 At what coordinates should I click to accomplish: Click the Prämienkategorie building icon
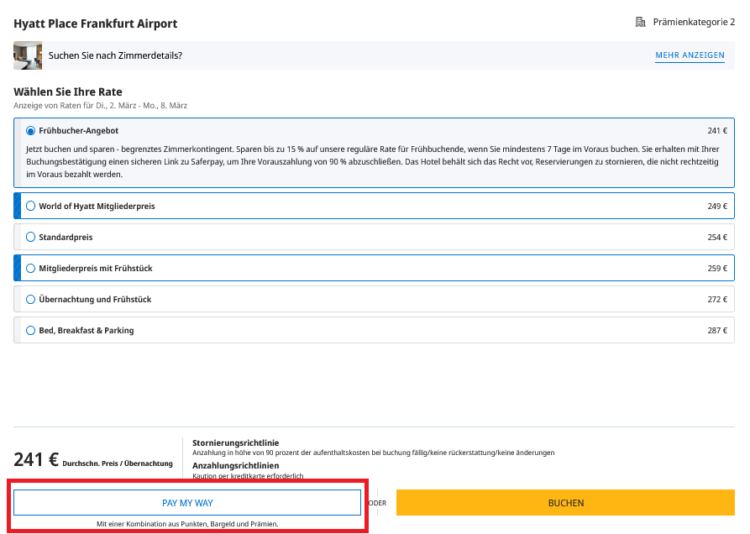(640, 22)
